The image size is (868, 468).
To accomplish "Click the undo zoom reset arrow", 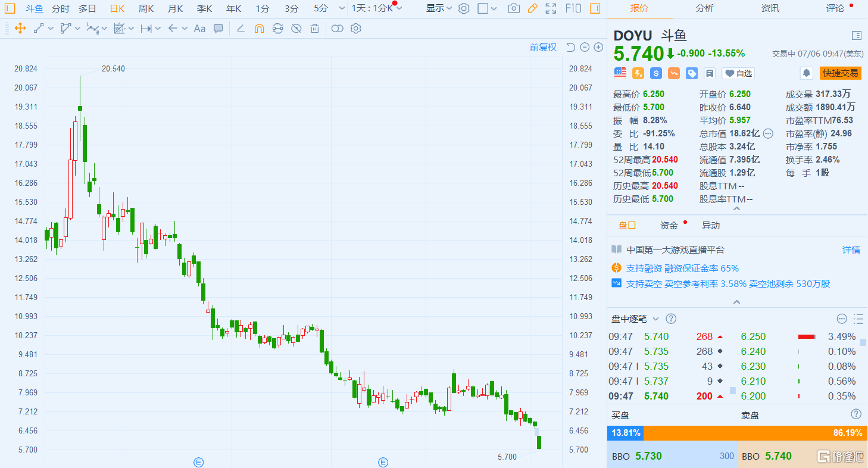I will 570,47.
